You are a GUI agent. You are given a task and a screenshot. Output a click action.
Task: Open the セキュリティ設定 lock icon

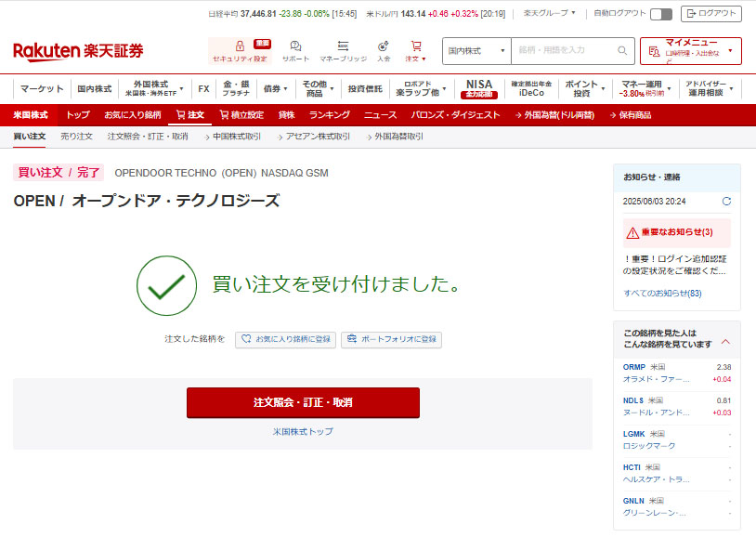click(x=240, y=46)
